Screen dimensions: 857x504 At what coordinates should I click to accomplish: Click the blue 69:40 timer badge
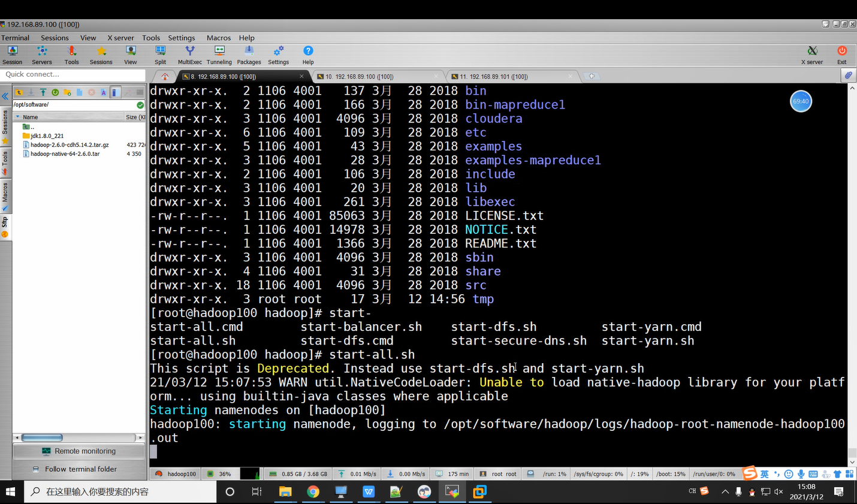[801, 101]
